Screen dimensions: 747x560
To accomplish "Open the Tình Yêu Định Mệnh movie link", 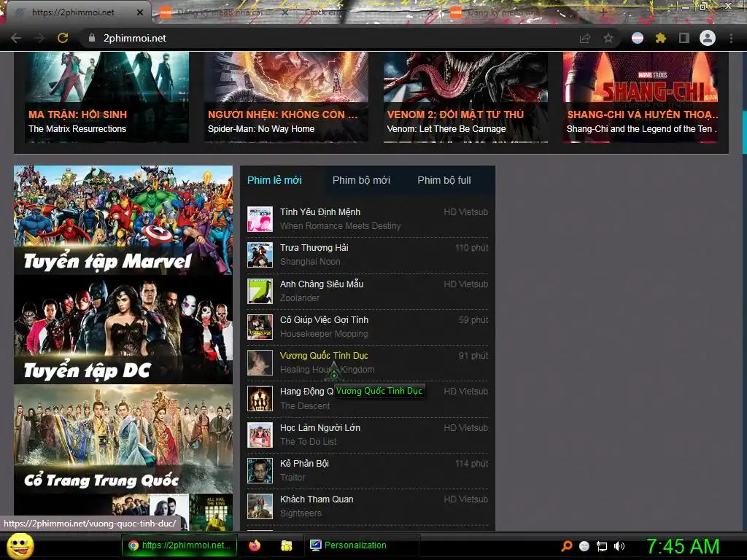I will (320, 212).
